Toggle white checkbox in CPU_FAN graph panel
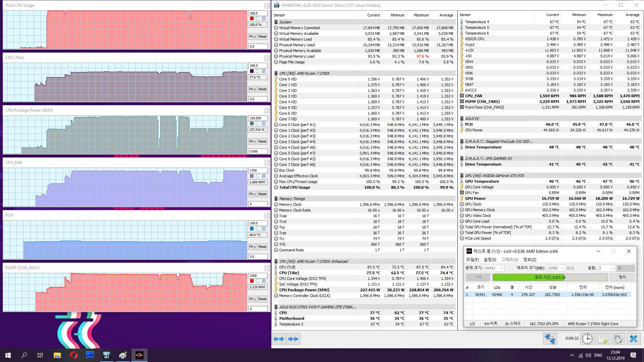644x362 pixels. [x=258, y=176]
